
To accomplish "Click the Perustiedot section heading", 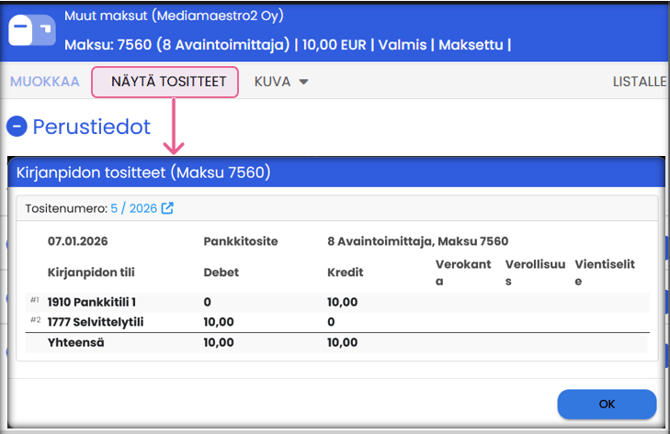I will (91, 127).
